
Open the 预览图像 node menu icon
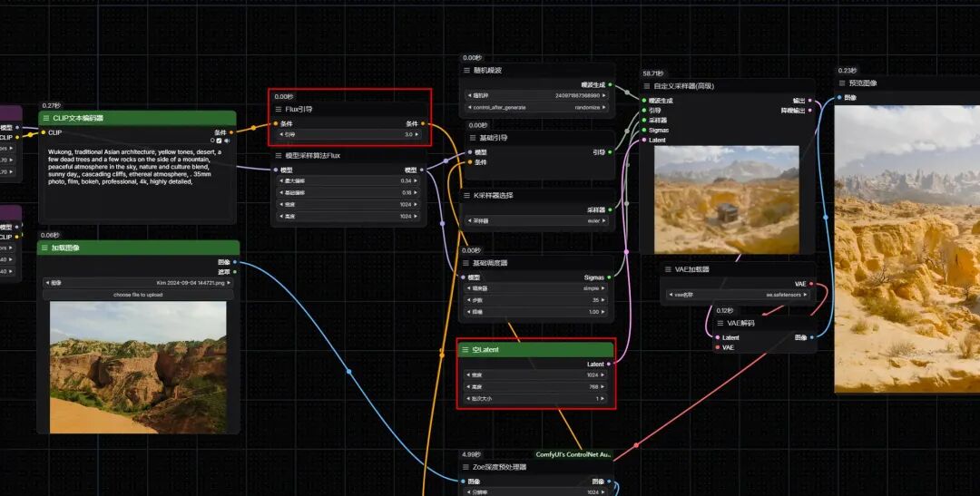point(842,83)
